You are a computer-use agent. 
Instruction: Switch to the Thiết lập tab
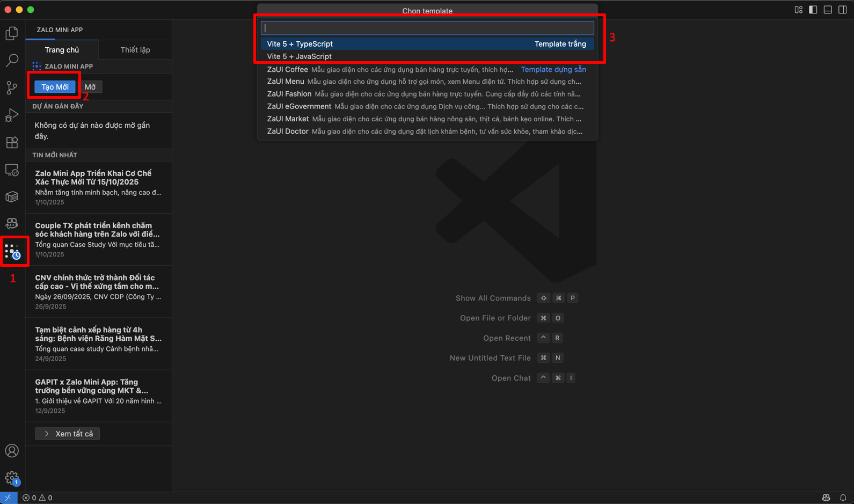[x=135, y=50]
